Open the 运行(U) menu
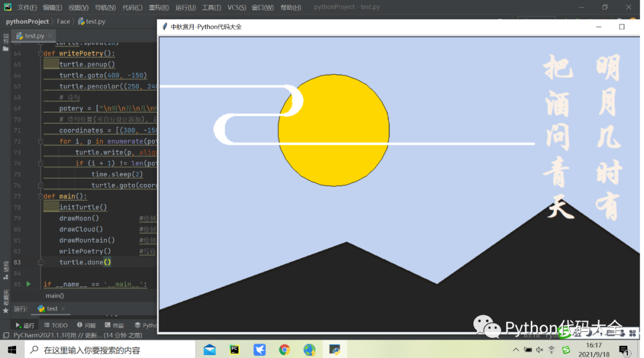The width and height of the screenshot is (644, 358). (185, 7)
